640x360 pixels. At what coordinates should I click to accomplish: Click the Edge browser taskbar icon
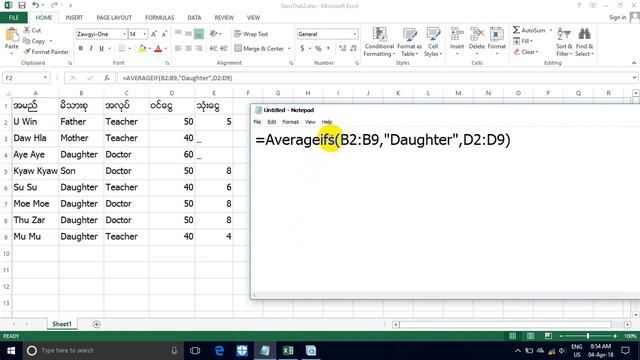point(219,351)
